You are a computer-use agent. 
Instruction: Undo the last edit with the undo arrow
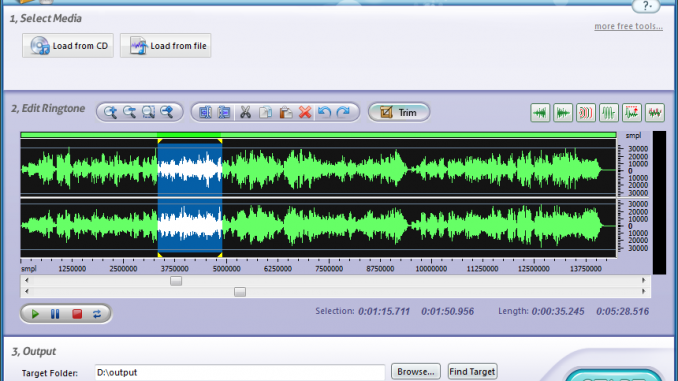(324, 112)
